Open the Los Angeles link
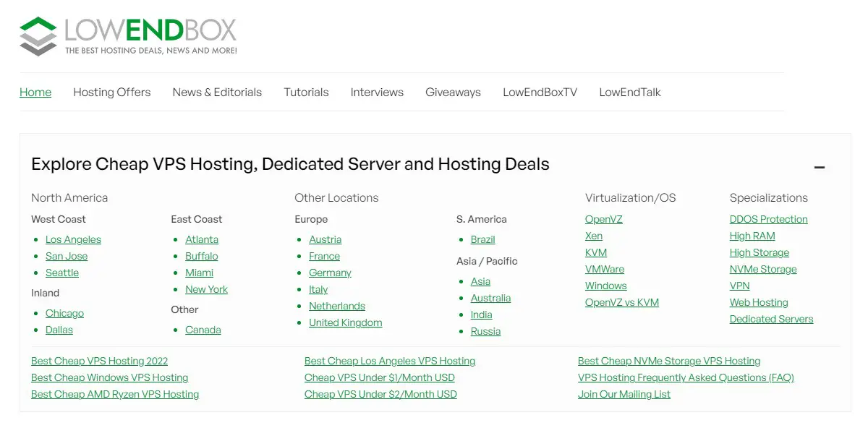The image size is (868, 428). pyautogui.click(x=73, y=239)
